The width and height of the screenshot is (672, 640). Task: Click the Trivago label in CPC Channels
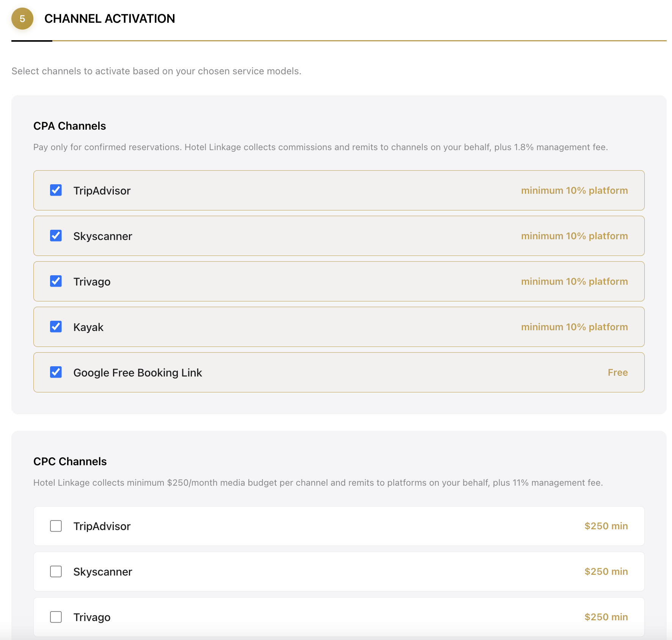(92, 617)
